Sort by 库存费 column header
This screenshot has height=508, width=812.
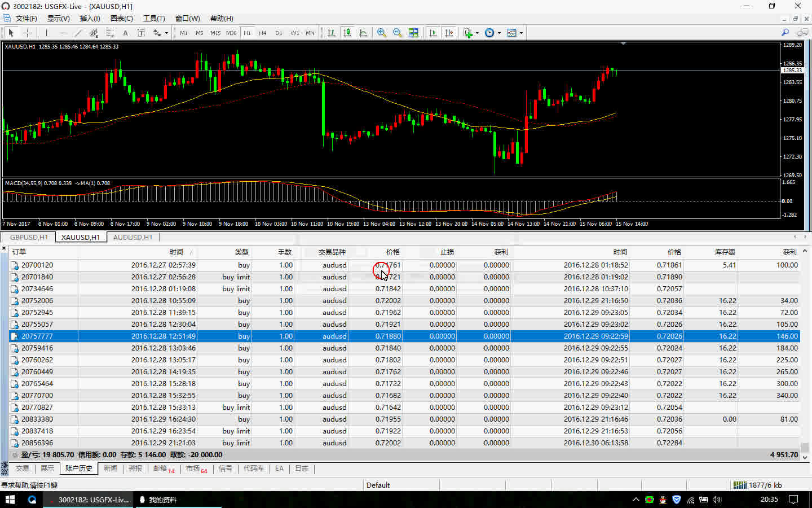pyautogui.click(x=725, y=252)
